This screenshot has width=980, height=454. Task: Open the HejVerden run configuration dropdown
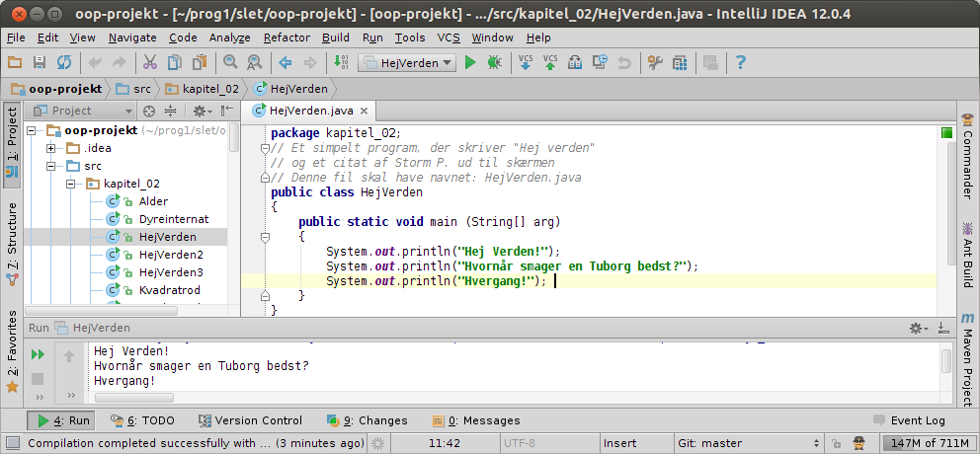(x=406, y=62)
